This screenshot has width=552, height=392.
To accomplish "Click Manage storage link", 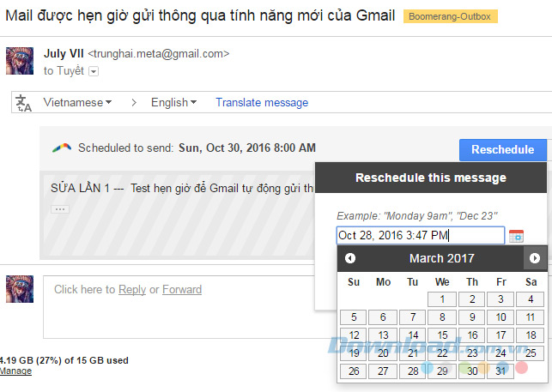I will pyautogui.click(x=15, y=371).
